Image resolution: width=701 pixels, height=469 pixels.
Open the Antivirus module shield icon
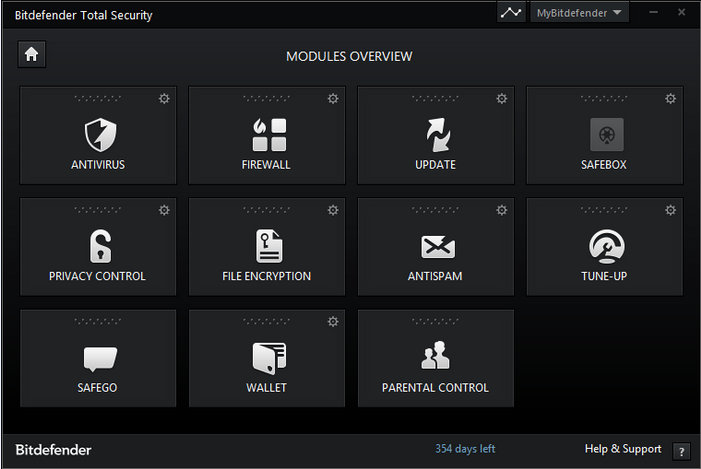101,135
